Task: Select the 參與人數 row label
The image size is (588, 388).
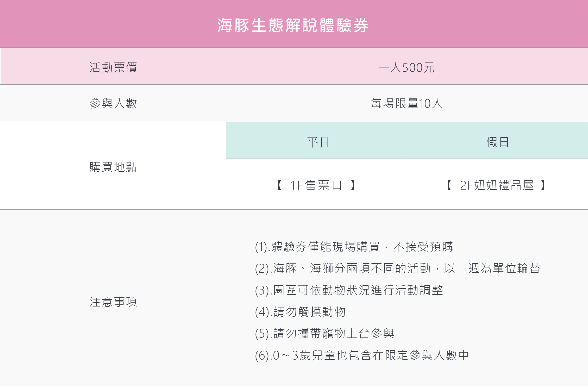Action: coord(113,103)
